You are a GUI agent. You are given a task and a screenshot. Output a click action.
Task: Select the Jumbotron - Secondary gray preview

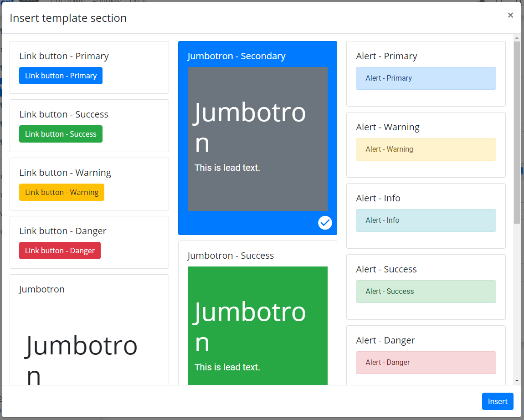[257, 139]
